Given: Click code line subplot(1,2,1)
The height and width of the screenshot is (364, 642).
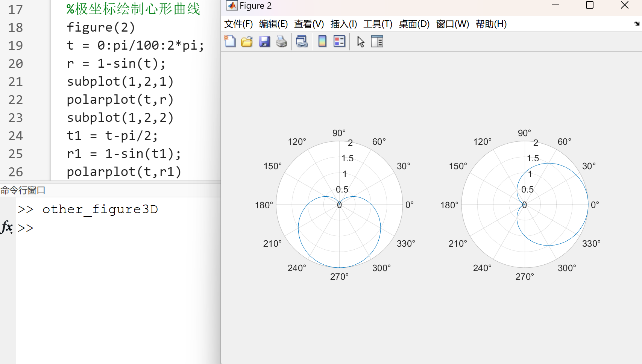Looking at the screenshot, I should (120, 82).
